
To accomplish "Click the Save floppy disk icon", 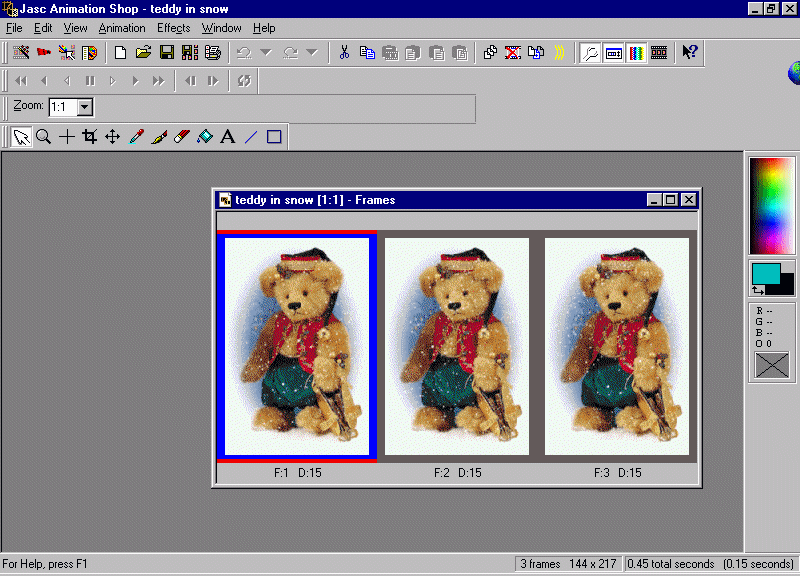I will coord(167,53).
